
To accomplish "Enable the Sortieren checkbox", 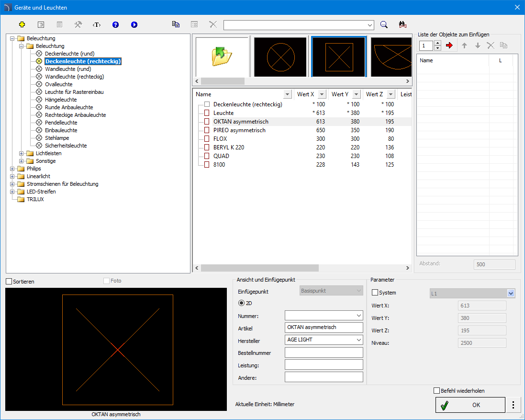I will [9, 282].
